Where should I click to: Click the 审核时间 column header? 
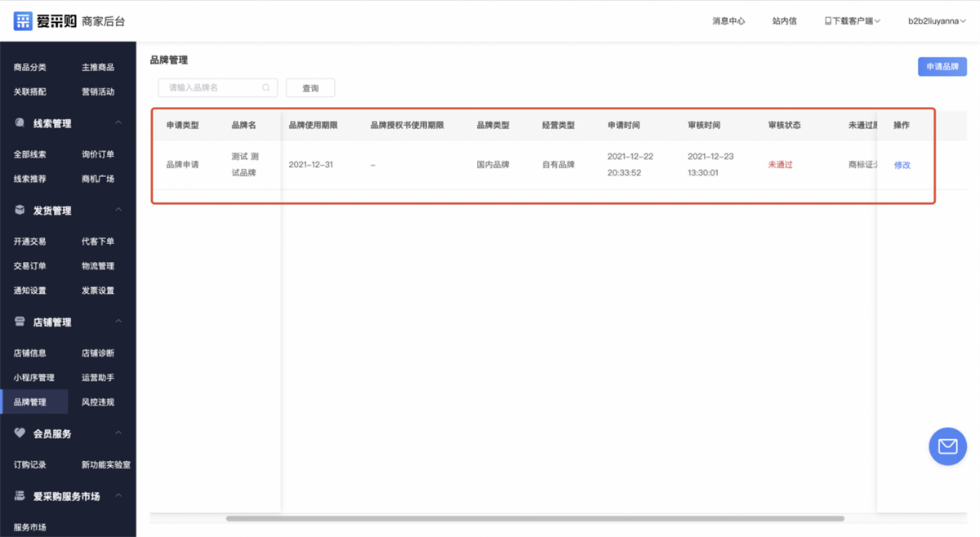704,126
